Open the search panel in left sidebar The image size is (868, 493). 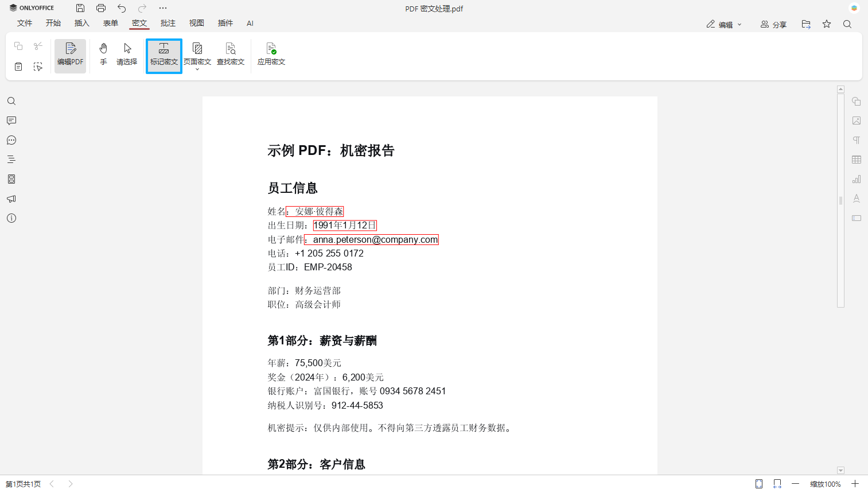(11, 101)
